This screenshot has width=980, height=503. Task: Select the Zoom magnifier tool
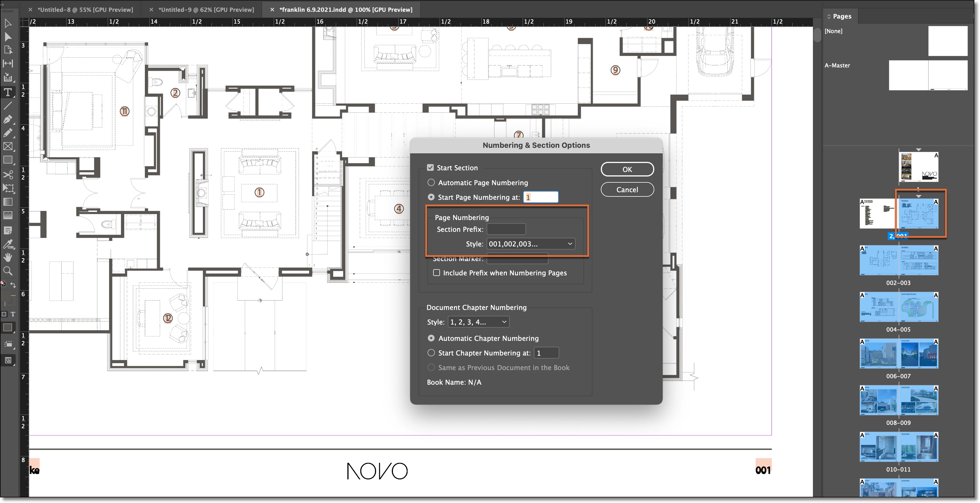point(8,271)
